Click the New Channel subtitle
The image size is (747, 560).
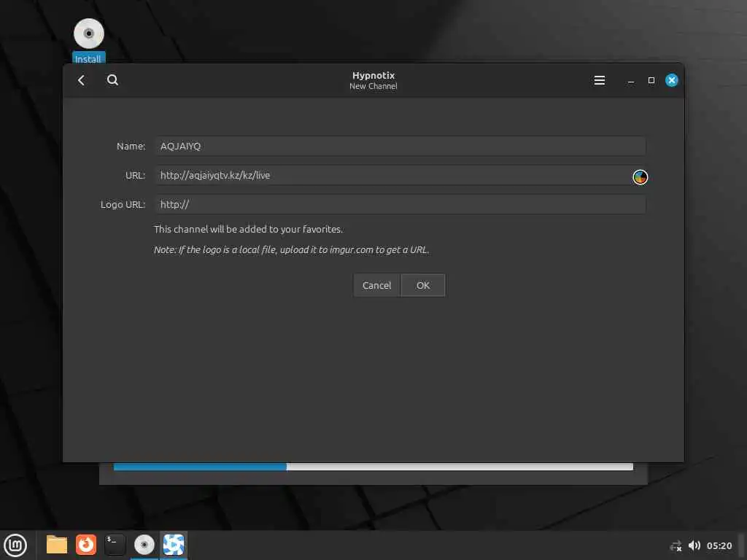click(373, 86)
